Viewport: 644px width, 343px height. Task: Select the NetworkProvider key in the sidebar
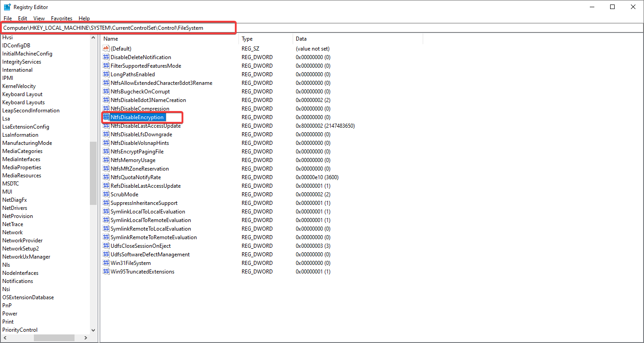[22, 240]
